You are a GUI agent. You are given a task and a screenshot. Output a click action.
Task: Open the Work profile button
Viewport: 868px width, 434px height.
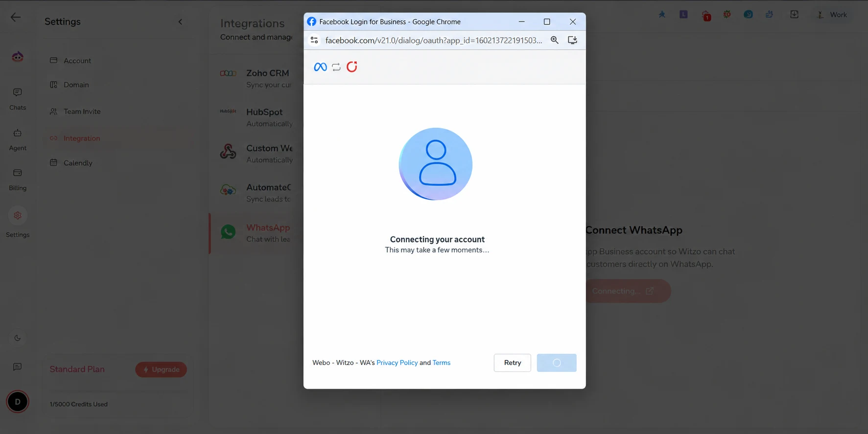(x=832, y=15)
